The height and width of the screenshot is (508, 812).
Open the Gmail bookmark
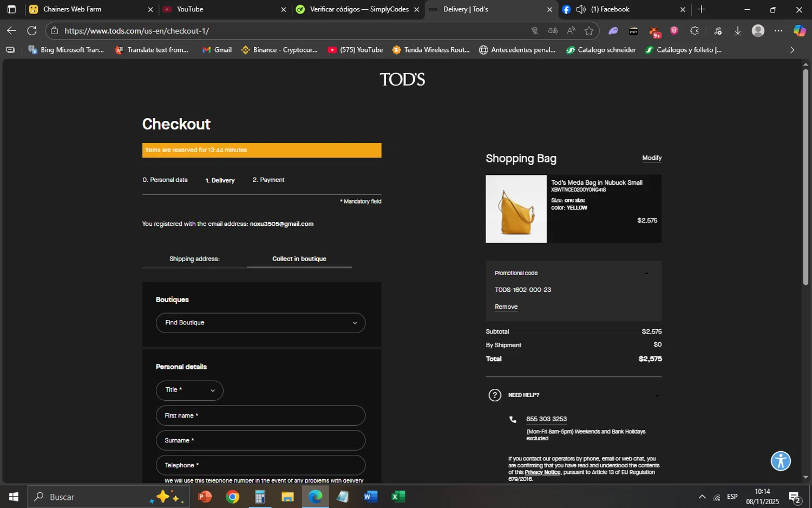217,50
